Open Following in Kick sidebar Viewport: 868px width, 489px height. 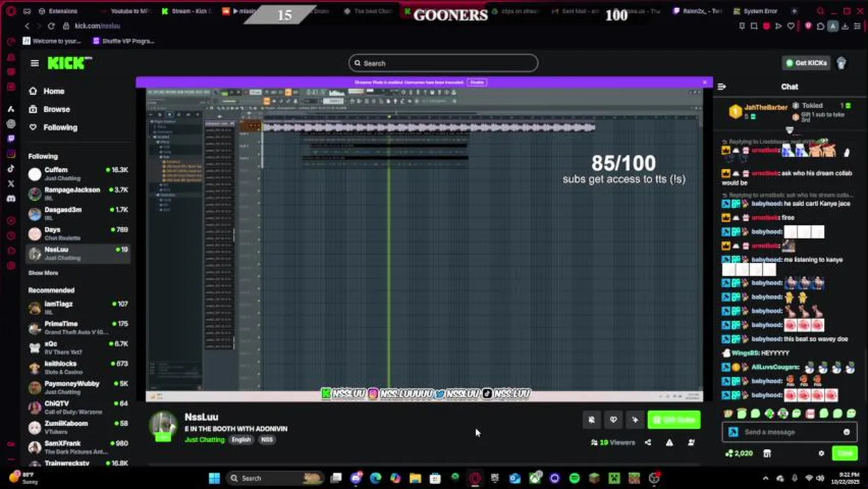coord(60,128)
